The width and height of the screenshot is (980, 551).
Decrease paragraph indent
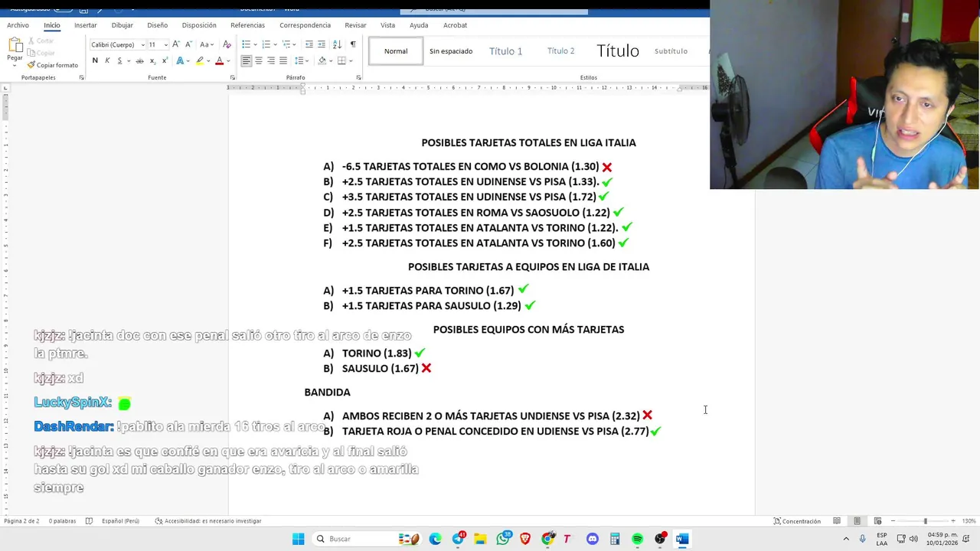pos(309,44)
